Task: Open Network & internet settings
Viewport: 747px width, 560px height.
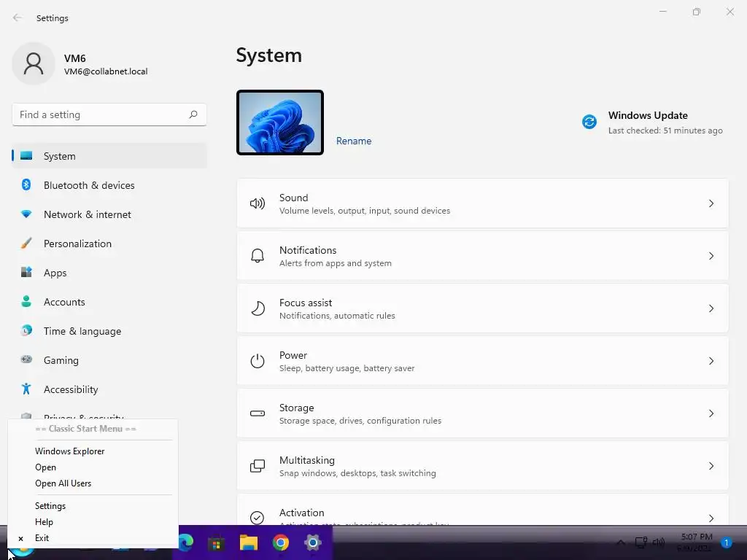Action: (109, 214)
